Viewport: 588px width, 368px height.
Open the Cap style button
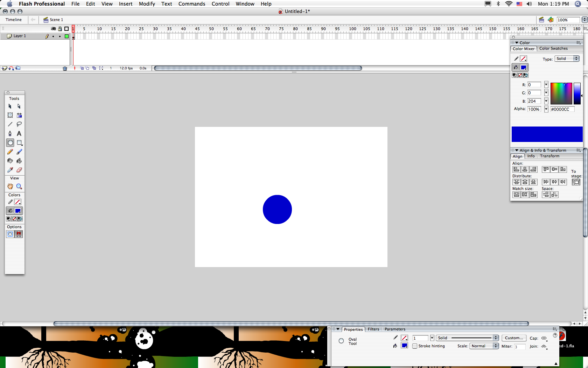544,338
